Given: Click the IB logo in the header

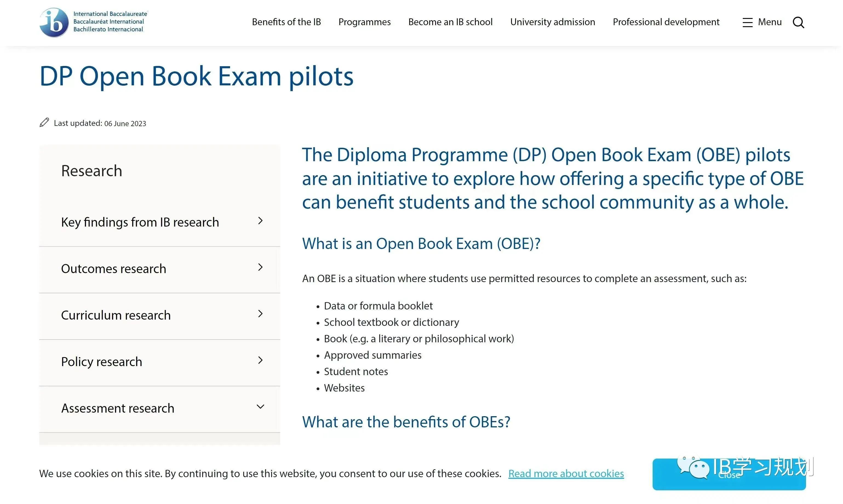Looking at the screenshot, I should pos(94,22).
